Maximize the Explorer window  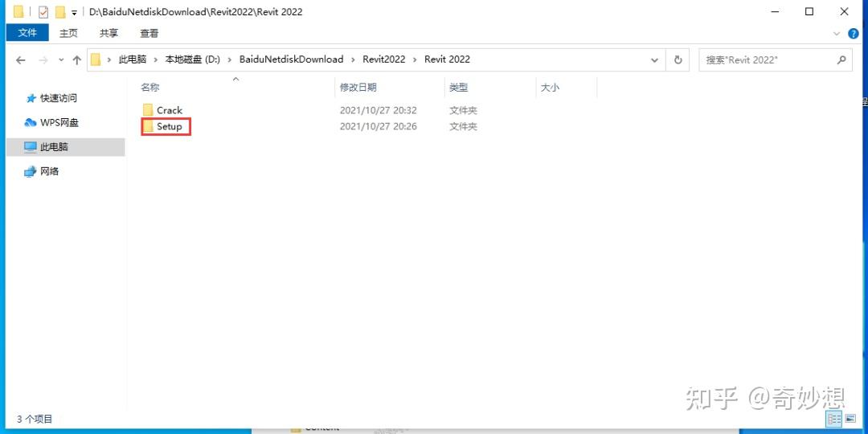click(809, 11)
